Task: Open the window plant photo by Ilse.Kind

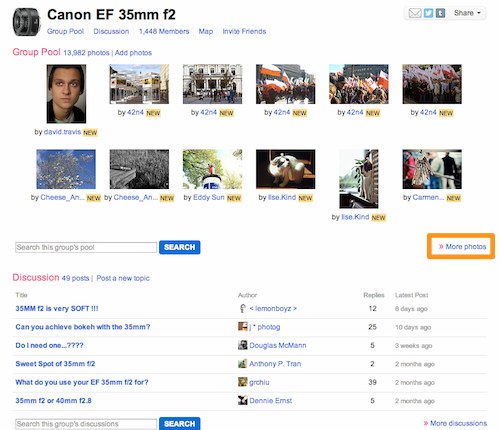Action: click(359, 179)
